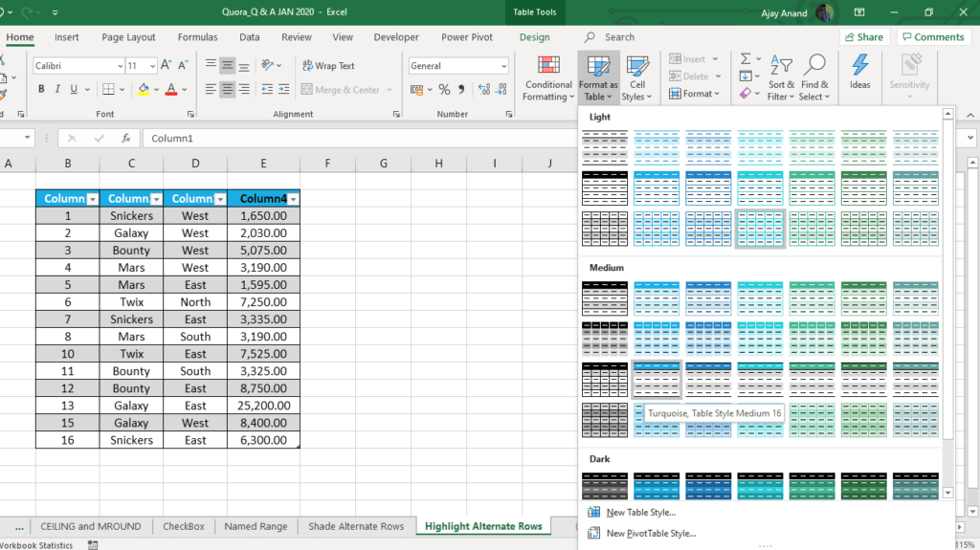
Task: Click the Share button
Action: pos(864,37)
